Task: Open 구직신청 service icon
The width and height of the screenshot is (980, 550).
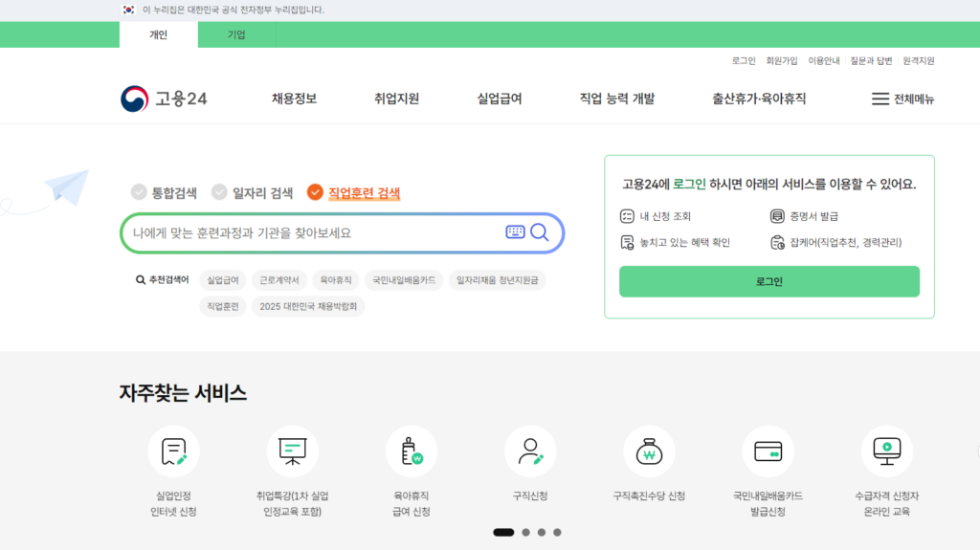Action: coord(530,451)
